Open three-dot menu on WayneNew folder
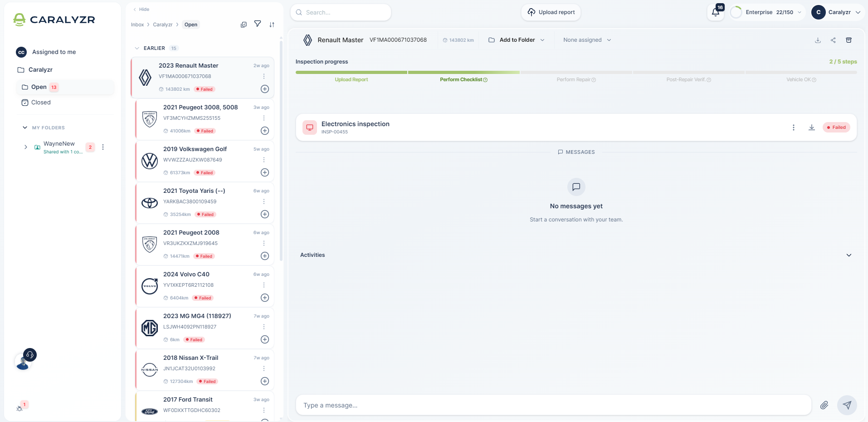 point(103,147)
